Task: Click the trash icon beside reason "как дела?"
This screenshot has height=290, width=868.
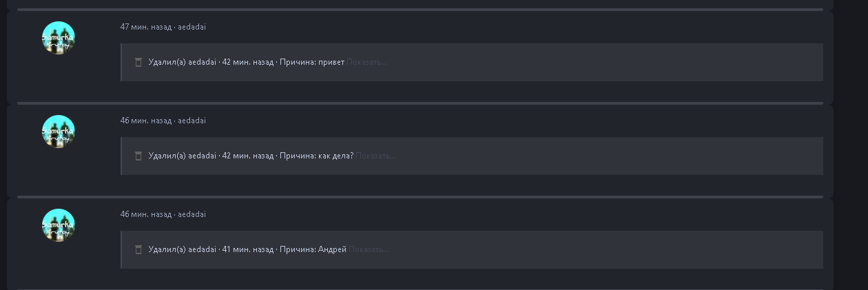Action: point(138,156)
